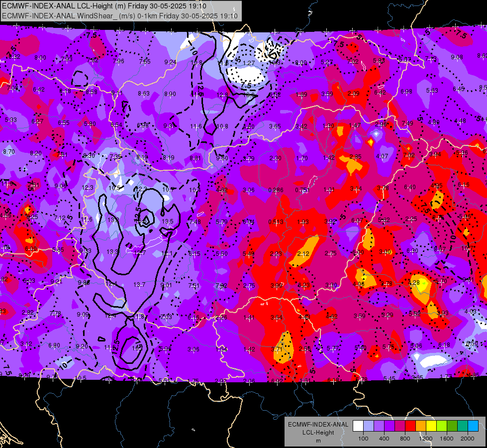Viewport: 487px width, 448px height.
Task: Click the wind shear value 9.09
Action: [83, 315]
